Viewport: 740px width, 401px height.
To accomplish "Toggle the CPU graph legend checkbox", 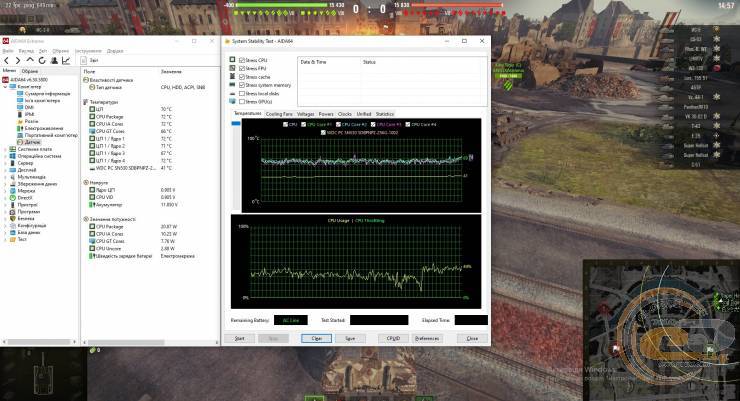I will click(286, 125).
